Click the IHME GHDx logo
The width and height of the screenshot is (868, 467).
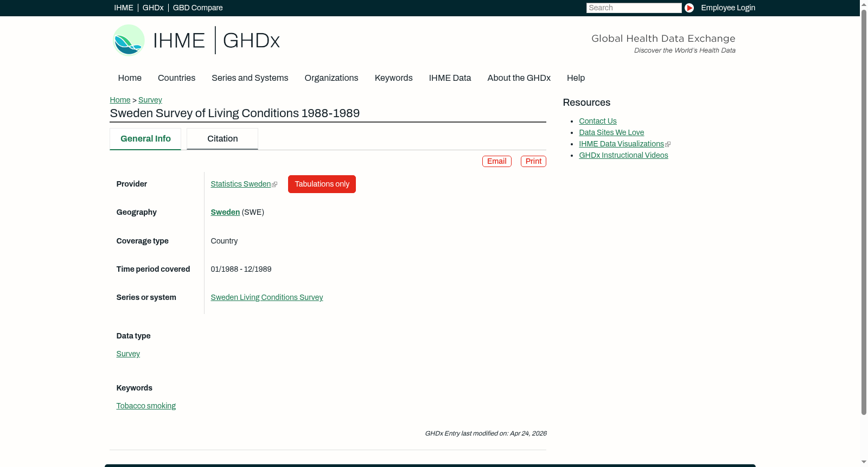196,40
